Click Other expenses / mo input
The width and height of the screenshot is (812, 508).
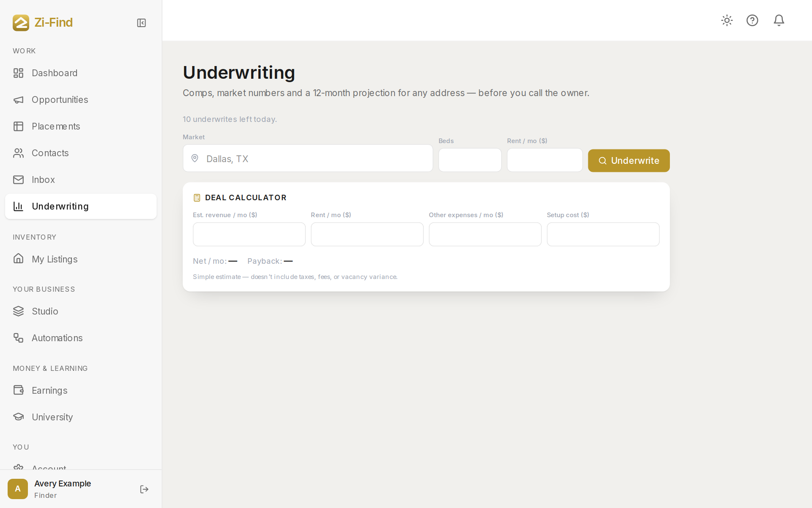485,234
